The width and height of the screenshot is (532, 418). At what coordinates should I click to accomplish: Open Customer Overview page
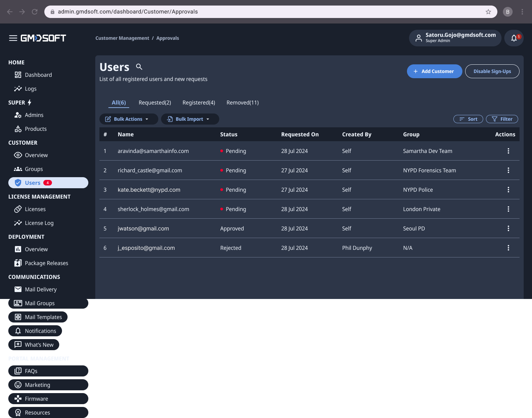(x=48, y=155)
